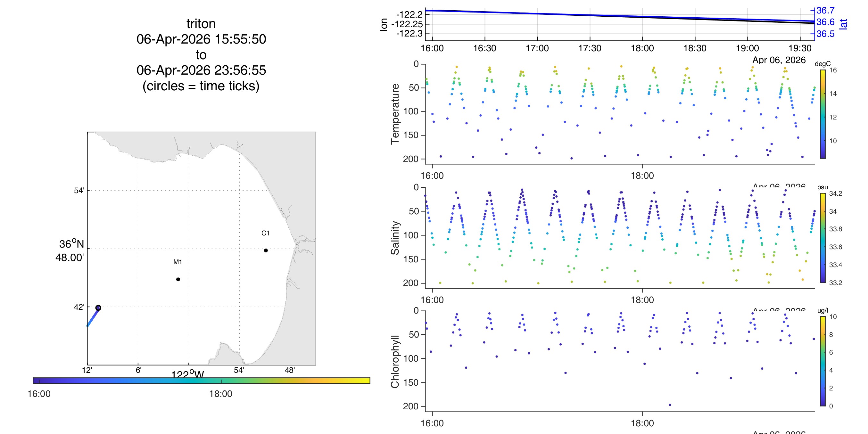The width and height of the screenshot is (868, 434).
Task: Click the ug/l chlorophyll colorbar
Action: 823,361
